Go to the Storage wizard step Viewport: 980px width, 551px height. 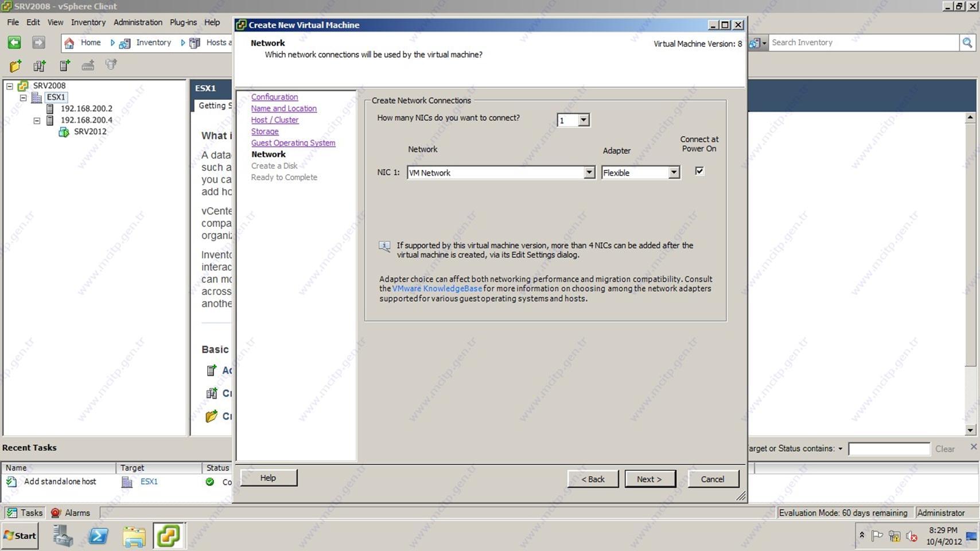pyautogui.click(x=265, y=131)
